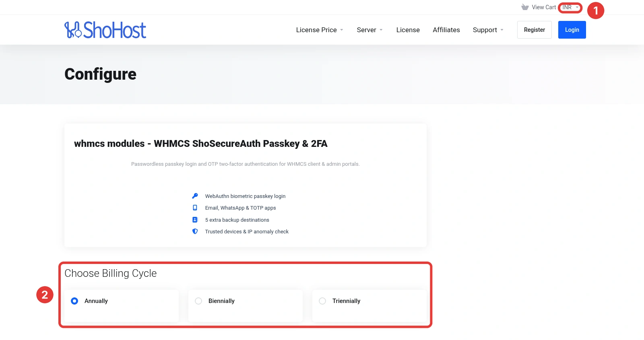Click the Login button
This screenshot has height=340, width=644.
[572, 30]
